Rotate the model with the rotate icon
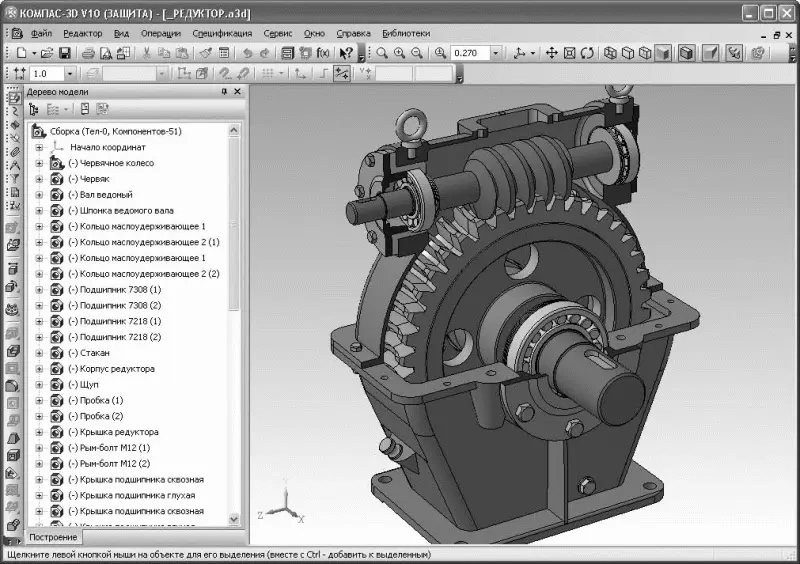 click(x=587, y=53)
